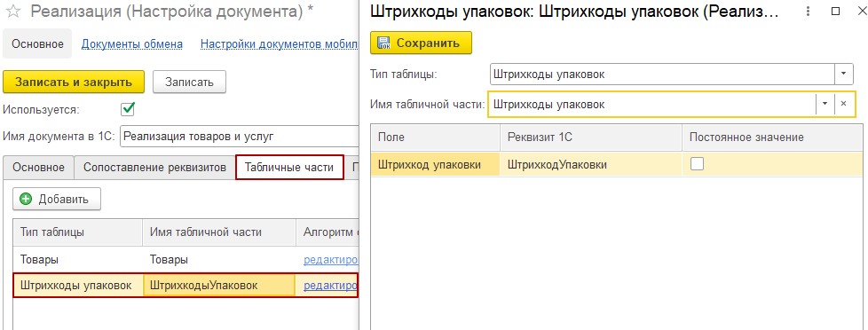
Task: Click the Записать button
Action: [189, 82]
